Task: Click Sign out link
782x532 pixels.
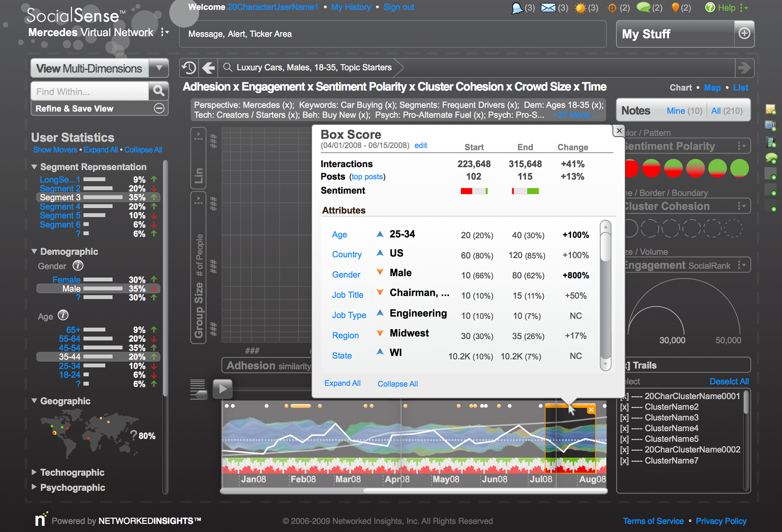Action: [x=399, y=7]
